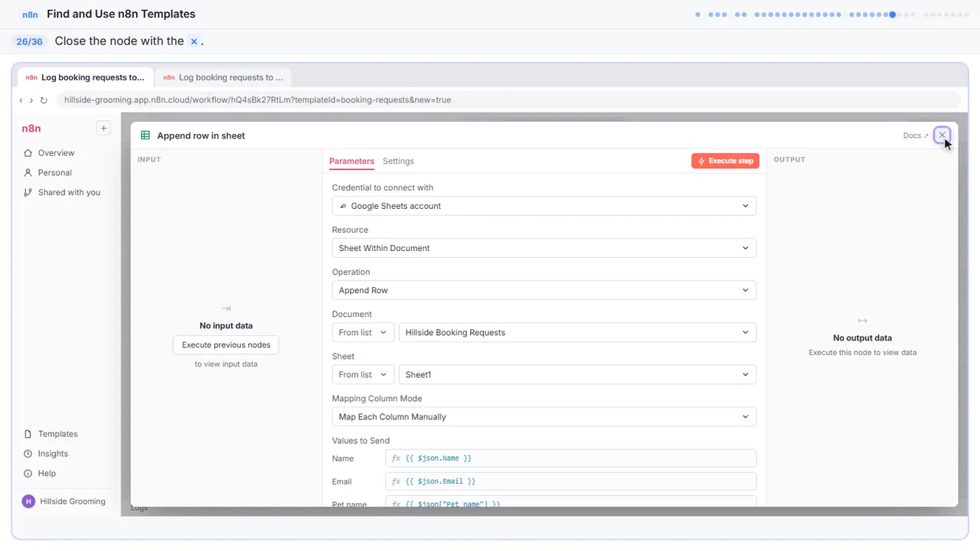Click the "Values to Send" label
The image size is (980, 551).
[x=361, y=441]
